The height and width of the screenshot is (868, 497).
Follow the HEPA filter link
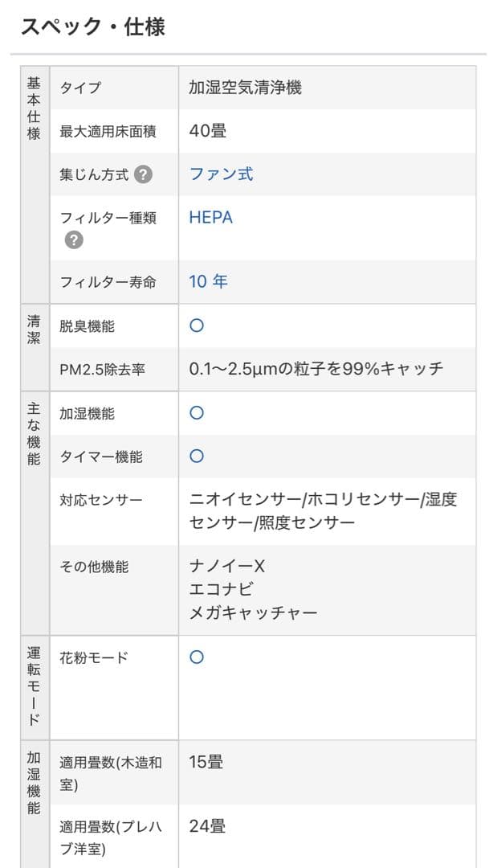coord(210,217)
